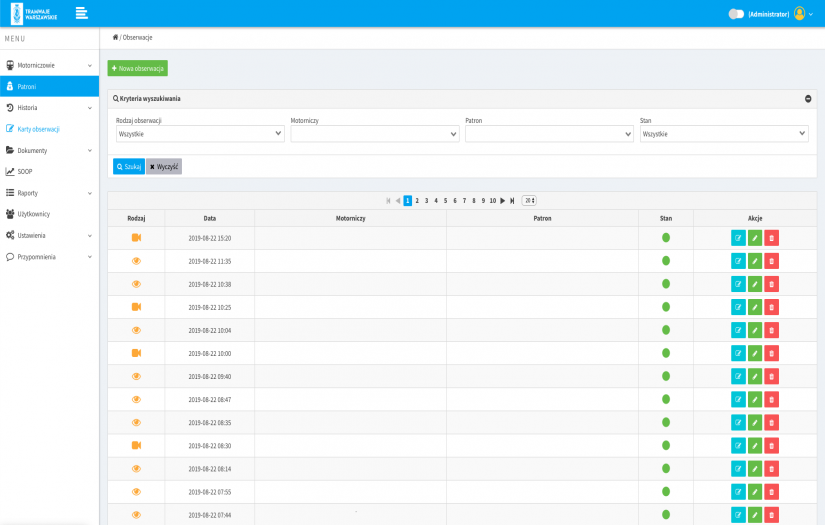The height and width of the screenshot is (525, 825).
Task: Go to next page using the arrow icon
Action: [x=503, y=201]
